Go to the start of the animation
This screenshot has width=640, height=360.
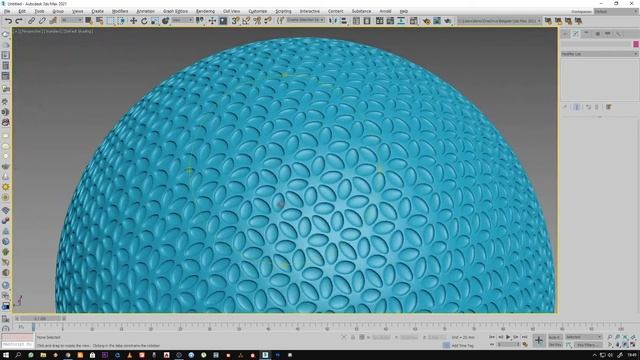coord(492,337)
